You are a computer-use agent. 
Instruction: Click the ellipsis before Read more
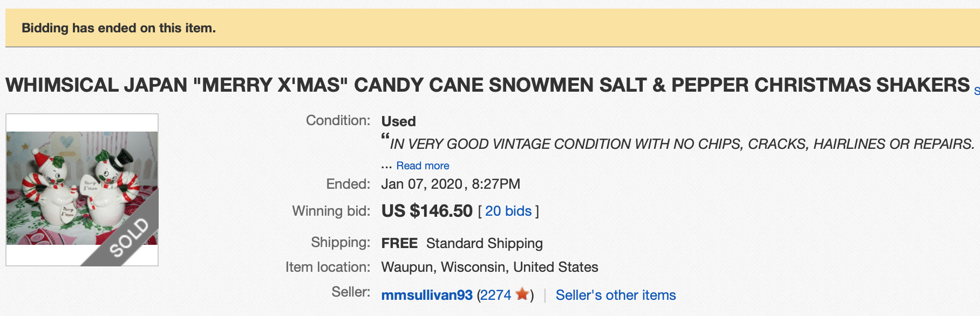(386, 166)
